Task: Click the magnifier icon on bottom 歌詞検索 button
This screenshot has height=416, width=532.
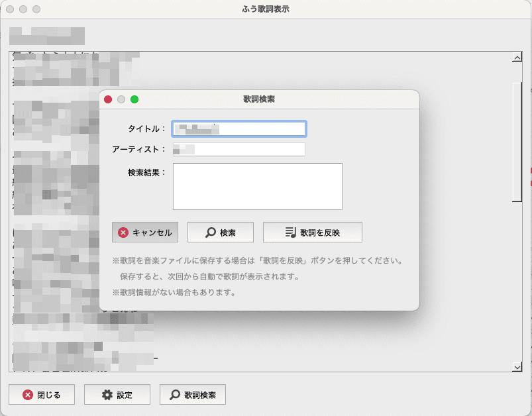Action: pyautogui.click(x=175, y=395)
